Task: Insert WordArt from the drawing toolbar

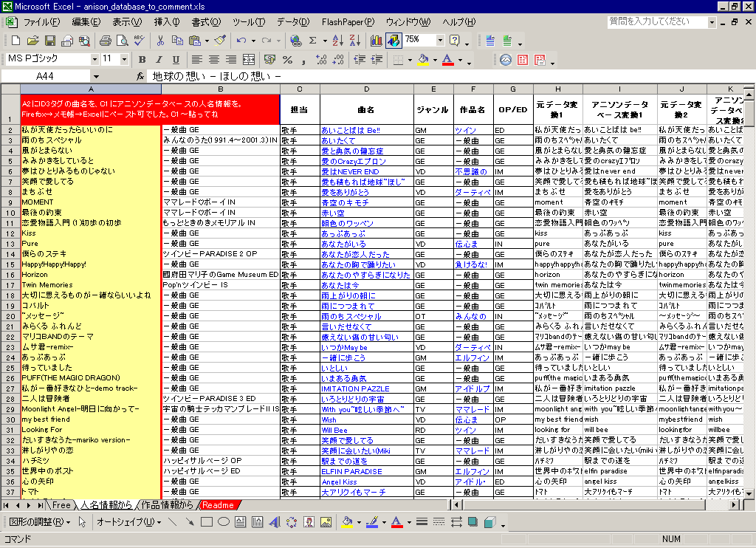Action: 273,522
